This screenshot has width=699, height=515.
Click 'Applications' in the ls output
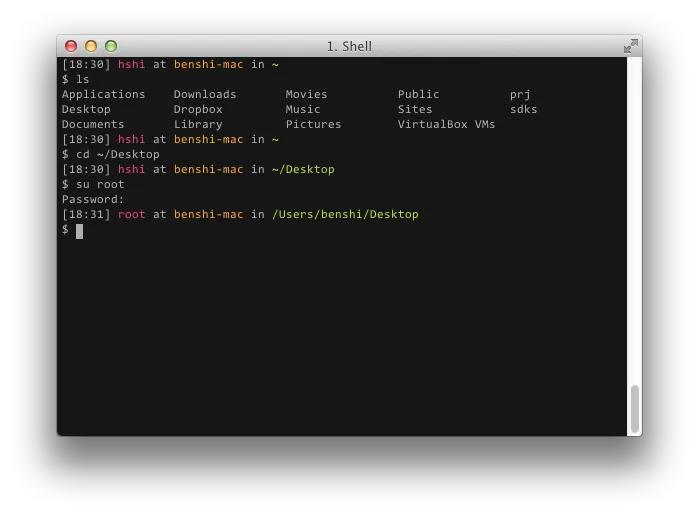coord(103,94)
